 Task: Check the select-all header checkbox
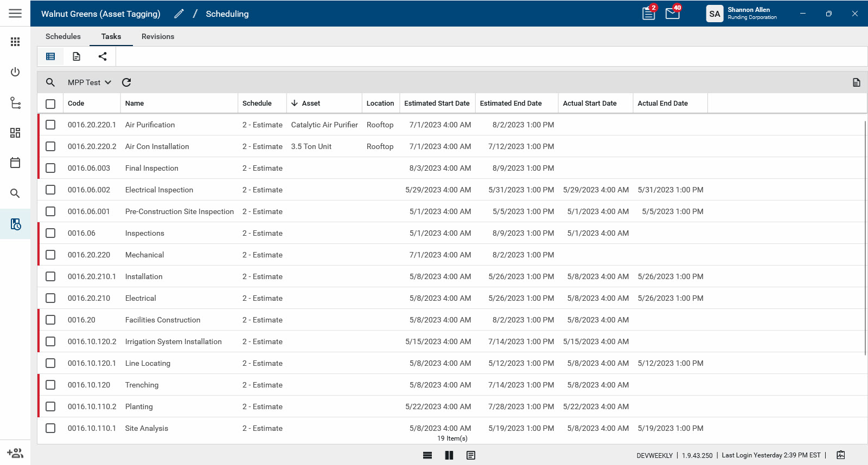click(x=50, y=104)
